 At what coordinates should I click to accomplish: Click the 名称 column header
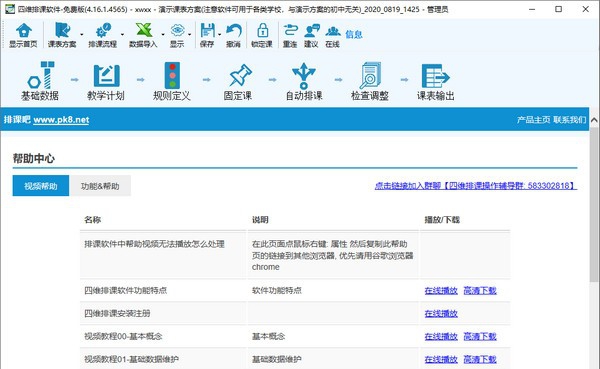(x=93, y=220)
